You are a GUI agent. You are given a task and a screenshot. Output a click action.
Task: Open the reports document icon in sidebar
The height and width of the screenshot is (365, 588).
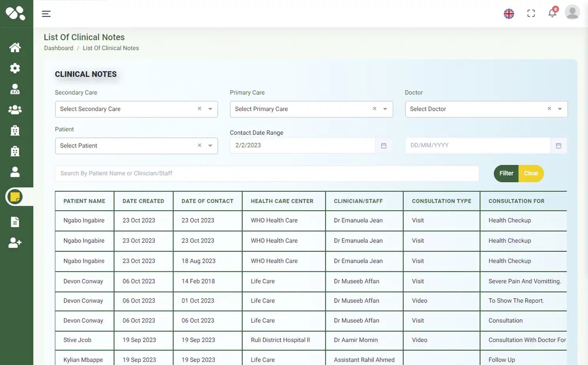click(x=15, y=222)
